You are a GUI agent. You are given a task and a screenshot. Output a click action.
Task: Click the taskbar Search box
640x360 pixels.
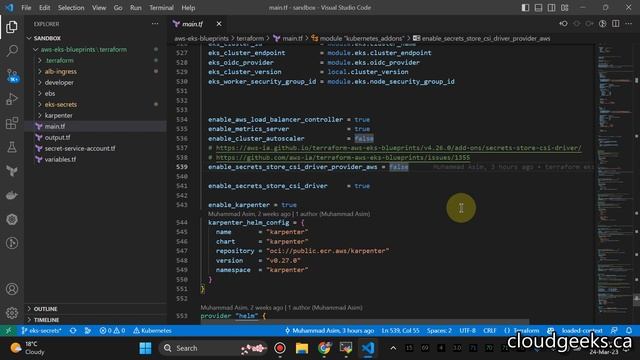(212, 348)
